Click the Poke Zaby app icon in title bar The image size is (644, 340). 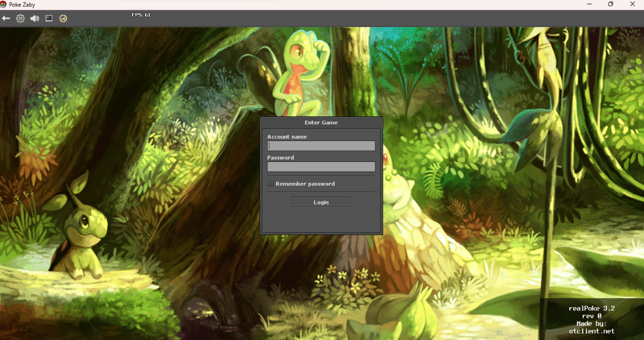[x=4, y=4]
